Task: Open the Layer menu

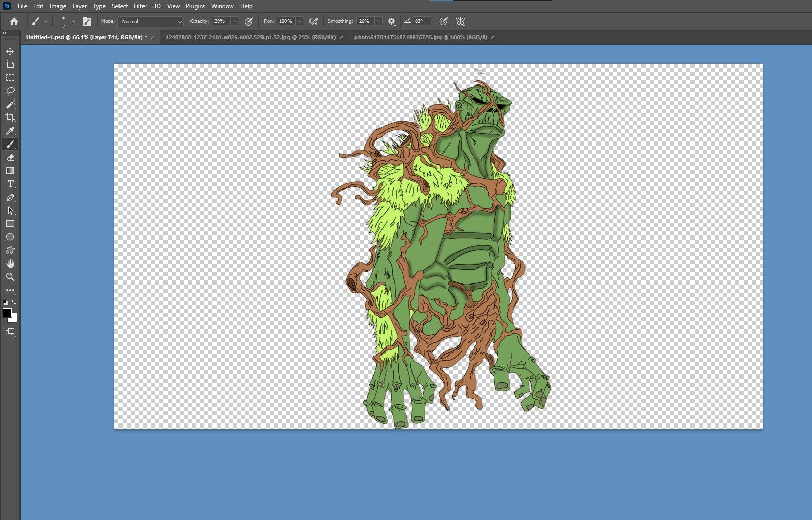Action: (79, 6)
